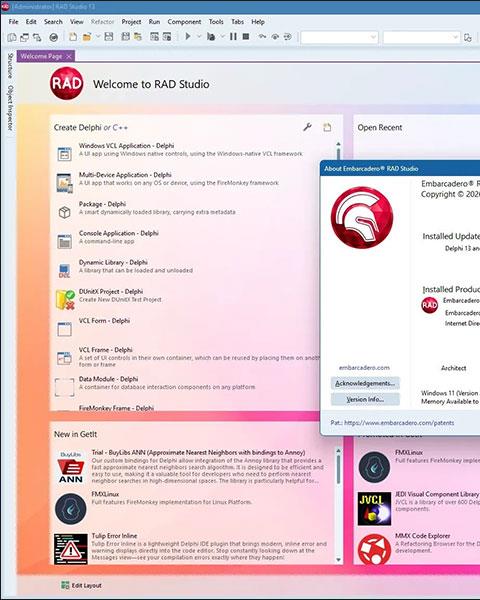The image size is (480, 600).
Task: Click the red RAD logo on Welcome page
Action: 67,83
